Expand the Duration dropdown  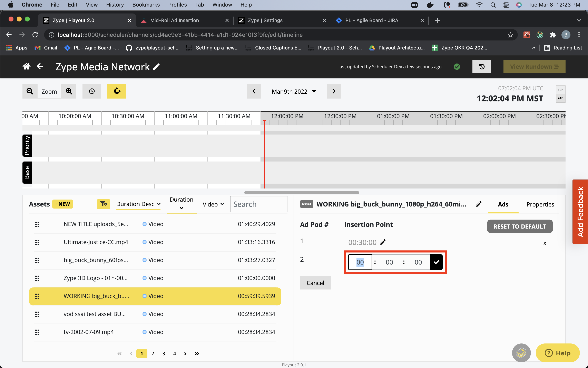click(x=182, y=204)
